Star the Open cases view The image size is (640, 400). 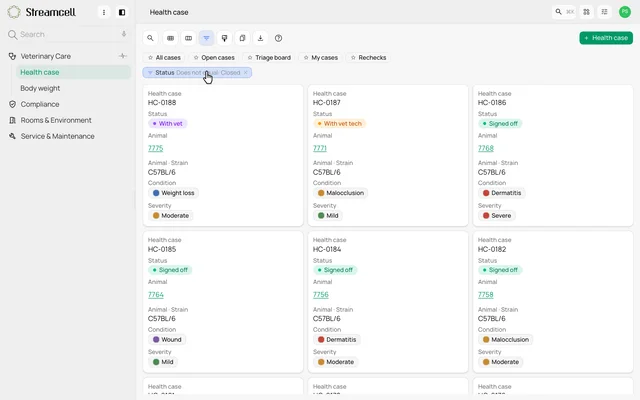[x=196, y=58]
